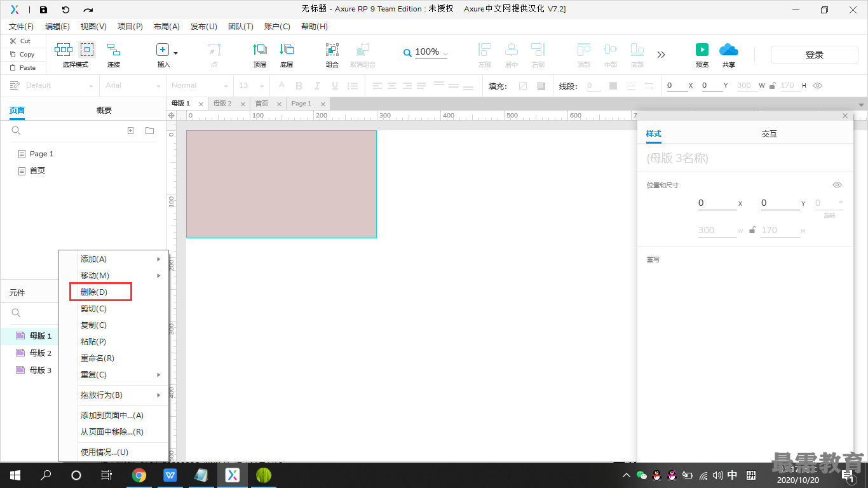Open the 文件(F) menu
The width and height of the screenshot is (868, 488).
tap(22, 27)
